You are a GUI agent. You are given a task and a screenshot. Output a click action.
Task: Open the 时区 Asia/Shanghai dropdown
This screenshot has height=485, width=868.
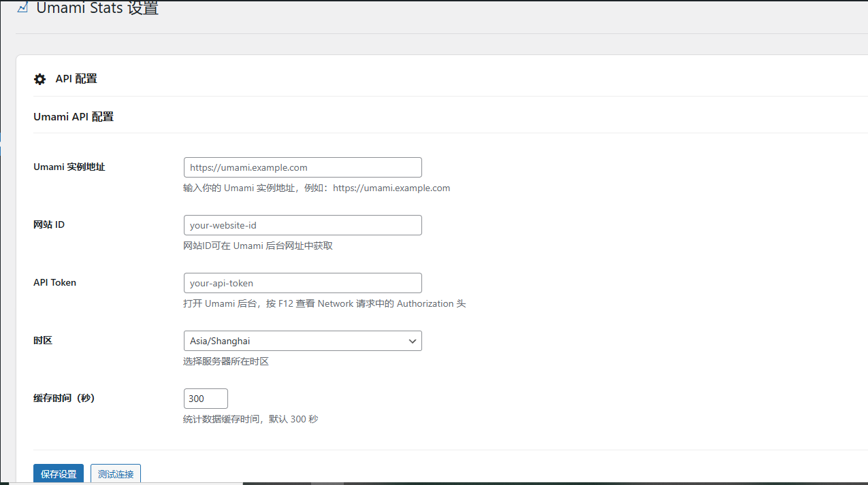(x=303, y=341)
